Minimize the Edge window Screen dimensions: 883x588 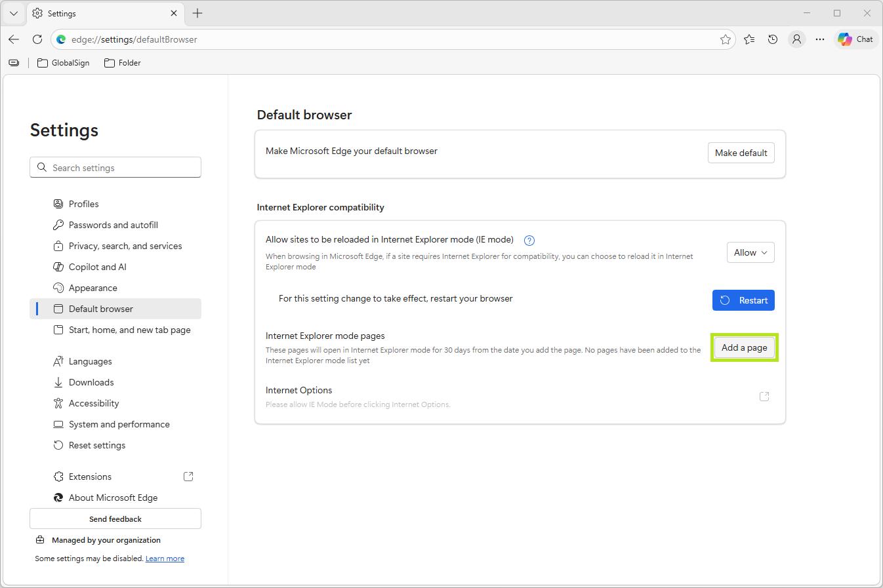807,13
